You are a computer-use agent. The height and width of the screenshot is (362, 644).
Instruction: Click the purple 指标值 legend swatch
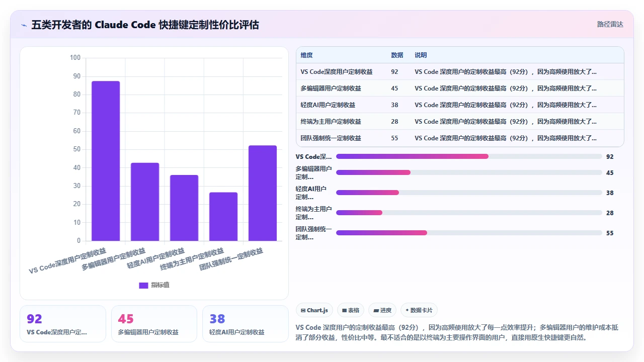(x=143, y=285)
